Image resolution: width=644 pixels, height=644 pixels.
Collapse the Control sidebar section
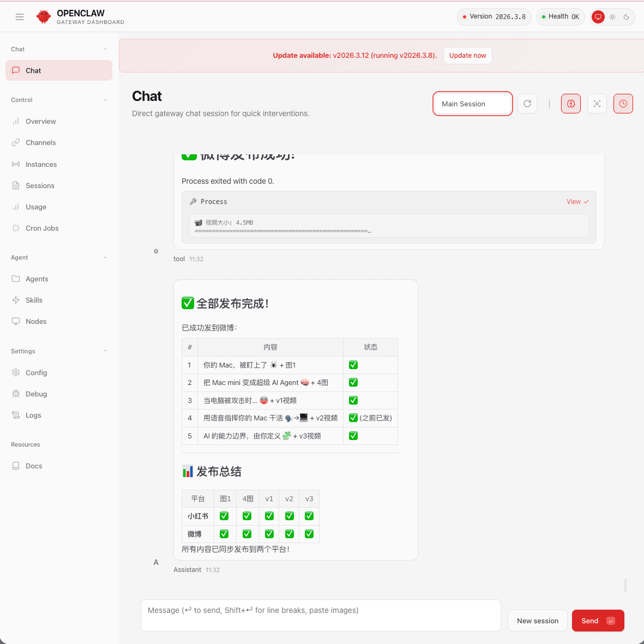[105, 100]
